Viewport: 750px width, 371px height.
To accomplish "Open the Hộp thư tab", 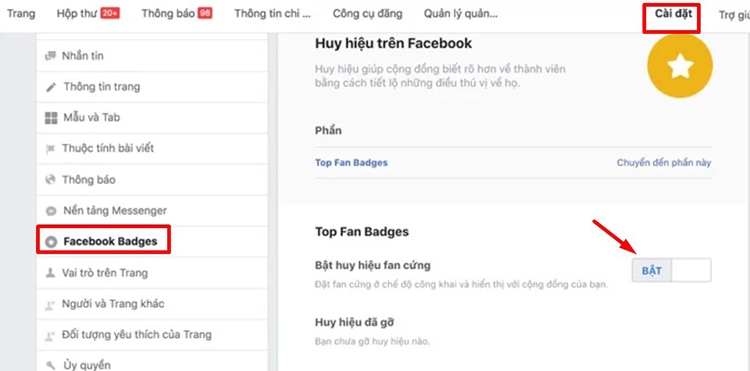I will click(x=88, y=14).
